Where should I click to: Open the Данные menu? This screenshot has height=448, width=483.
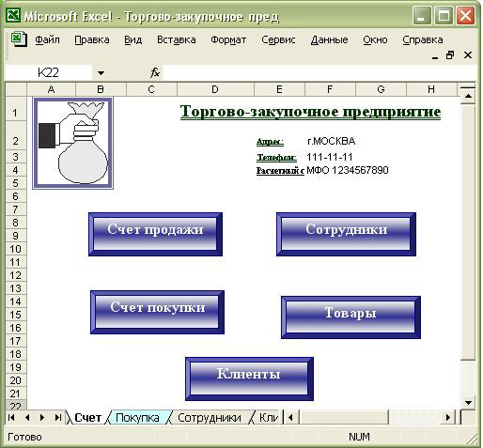pyautogui.click(x=329, y=39)
